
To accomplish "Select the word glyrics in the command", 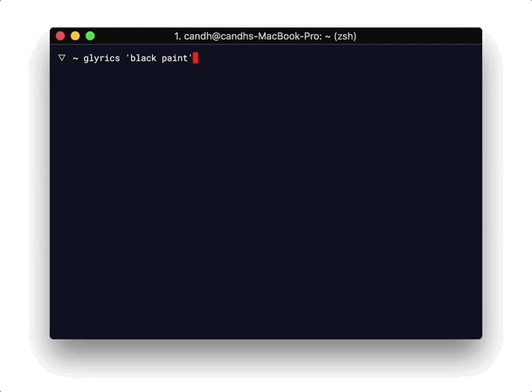I will (101, 58).
